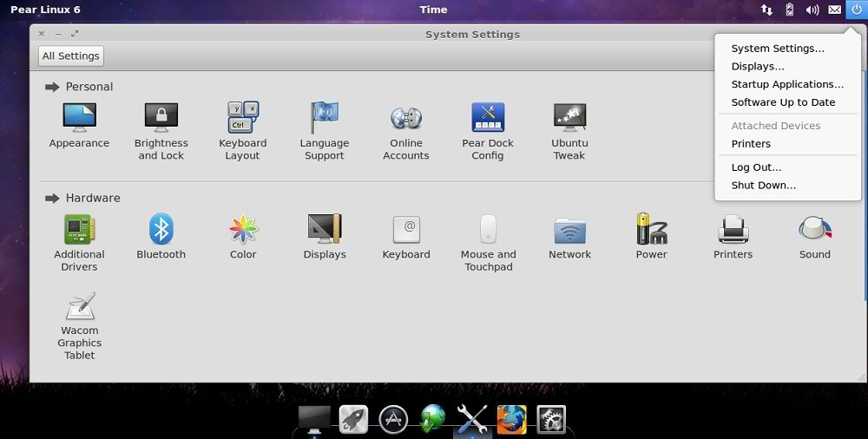Open Sound settings

pos(815,237)
